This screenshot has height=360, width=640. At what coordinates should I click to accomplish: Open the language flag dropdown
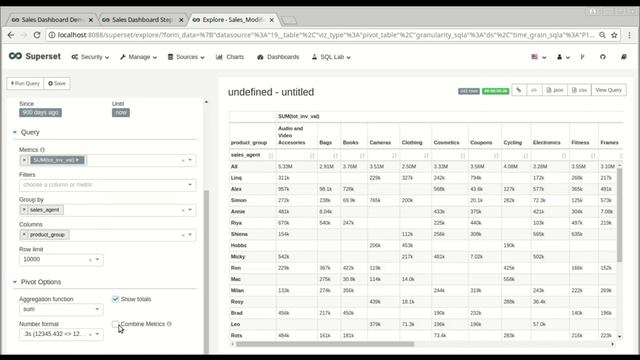538,57
